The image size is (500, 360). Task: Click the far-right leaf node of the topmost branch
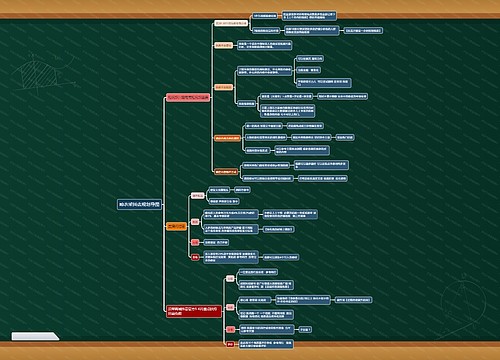[363, 31]
